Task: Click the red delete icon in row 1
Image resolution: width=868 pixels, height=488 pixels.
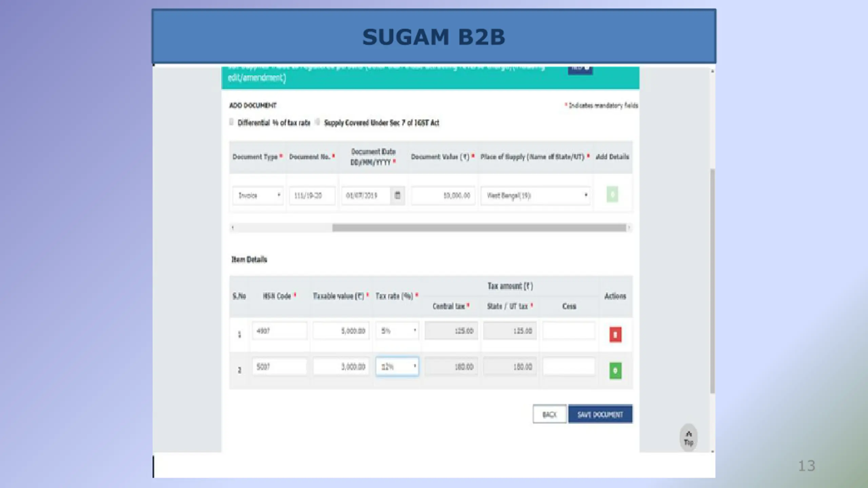Action: [x=615, y=334]
